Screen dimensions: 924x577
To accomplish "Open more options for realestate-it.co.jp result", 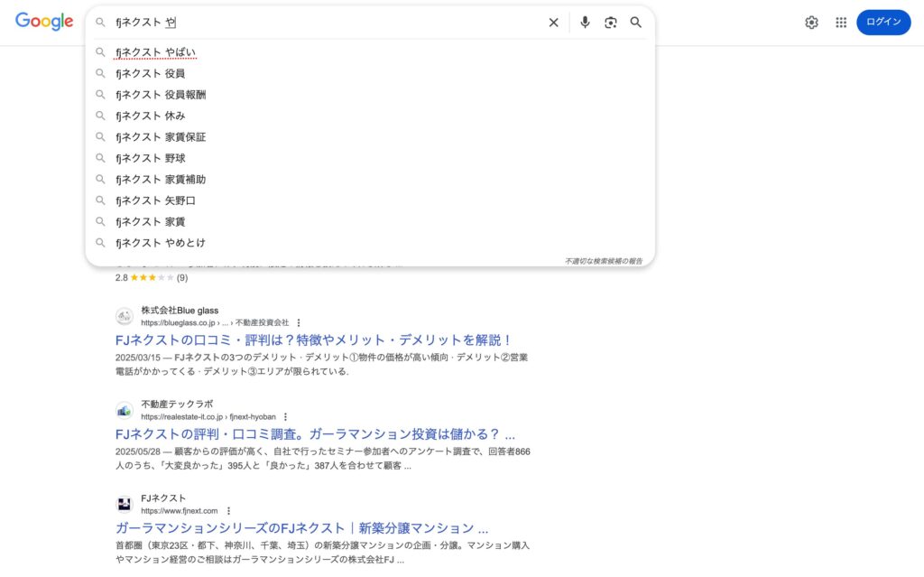I will [285, 416].
